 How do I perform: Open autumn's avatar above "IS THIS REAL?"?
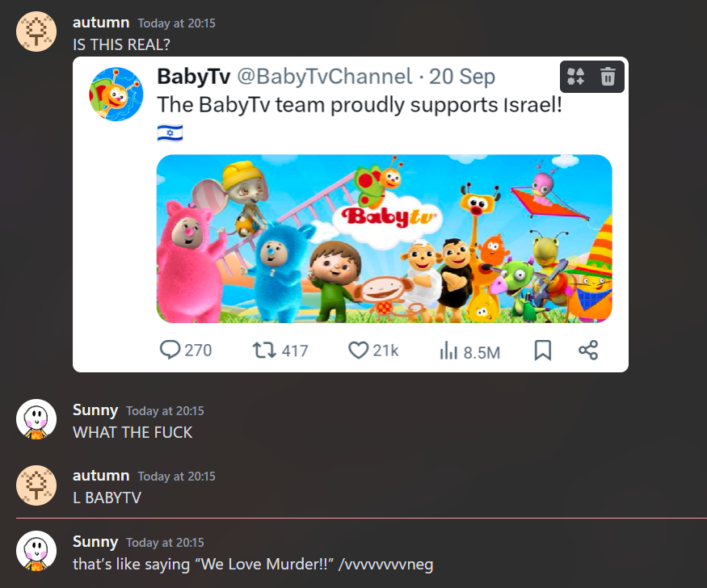tap(36, 32)
